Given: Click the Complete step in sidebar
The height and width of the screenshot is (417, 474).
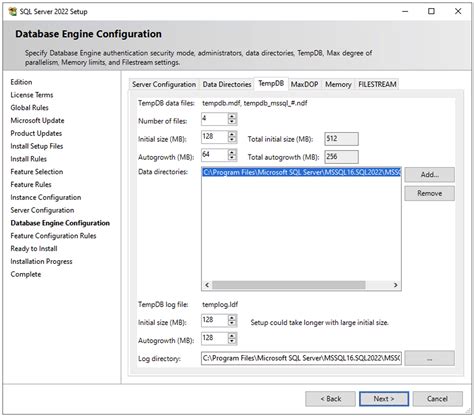Looking at the screenshot, I should click(x=26, y=274).
